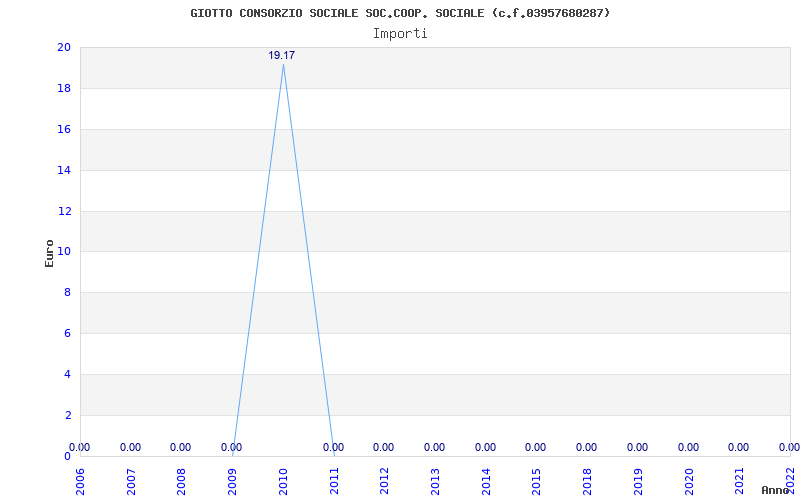This screenshot has width=800, height=500.
Task: Select the year 2014 axis label
Action: (x=486, y=482)
